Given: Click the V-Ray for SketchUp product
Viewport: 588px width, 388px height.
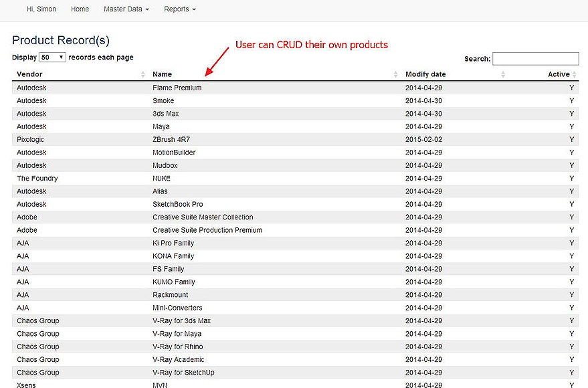Looking at the screenshot, I should click(183, 373).
